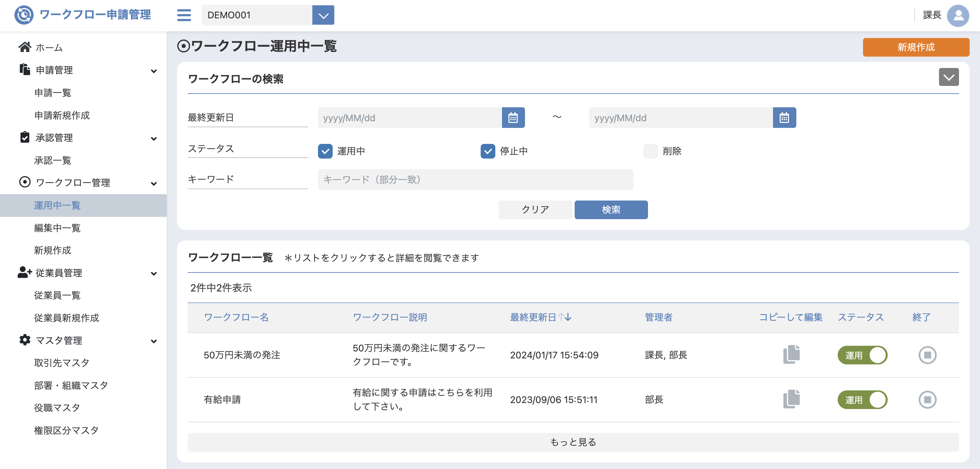This screenshot has width=980, height=469.
Task: Open the 有給申請 workflow row
Action: pos(573,399)
